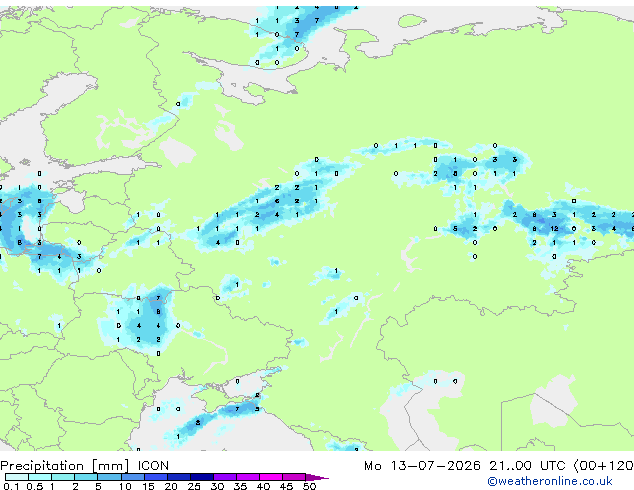The width and height of the screenshot is (634, 490).
Task: Click the '50' legend scale label
Action: pyautogui.click(x=309, y=486)
